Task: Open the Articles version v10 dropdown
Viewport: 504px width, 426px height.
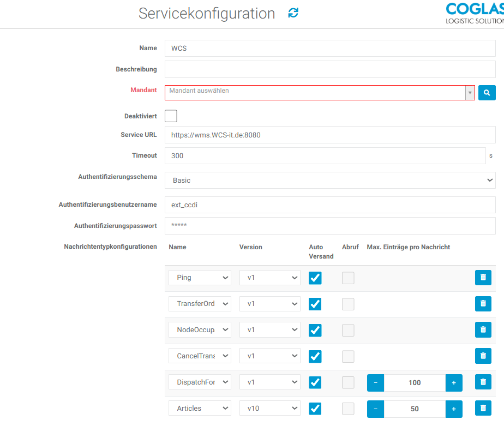Action: click(269, 409)
